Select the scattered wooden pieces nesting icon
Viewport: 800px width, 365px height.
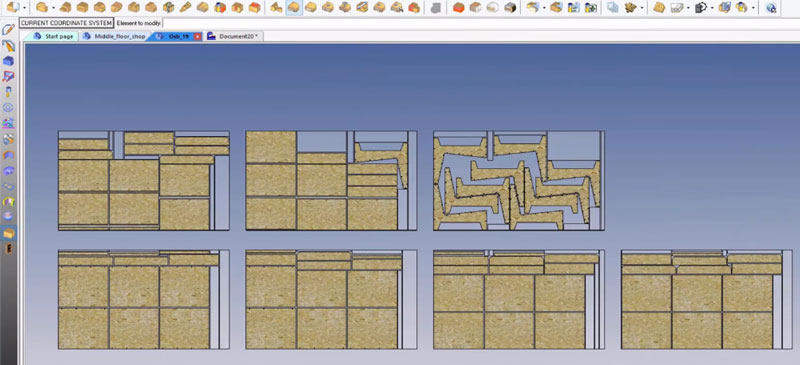coord(631,7)
